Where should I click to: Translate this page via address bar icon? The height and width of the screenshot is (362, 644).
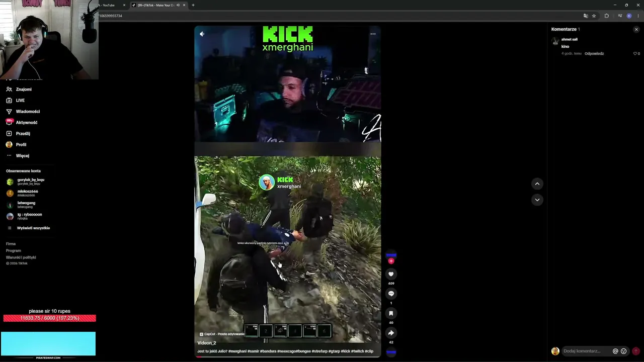pos(586,16)
